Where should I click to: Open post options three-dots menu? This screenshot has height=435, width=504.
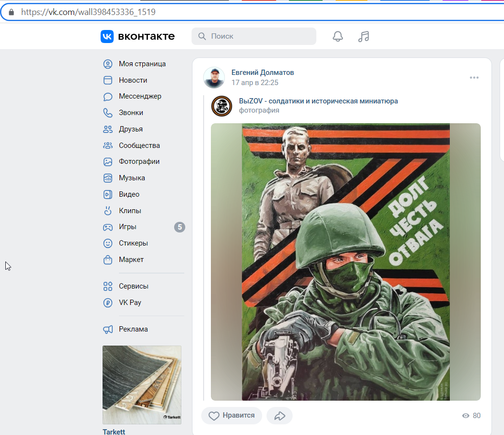point(474,78)
